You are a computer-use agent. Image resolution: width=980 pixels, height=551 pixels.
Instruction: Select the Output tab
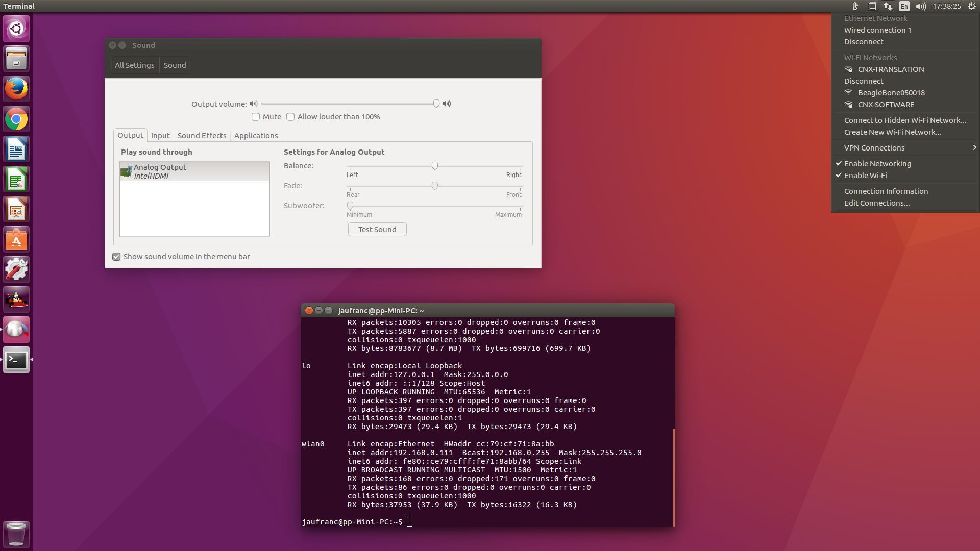(130, 135)
